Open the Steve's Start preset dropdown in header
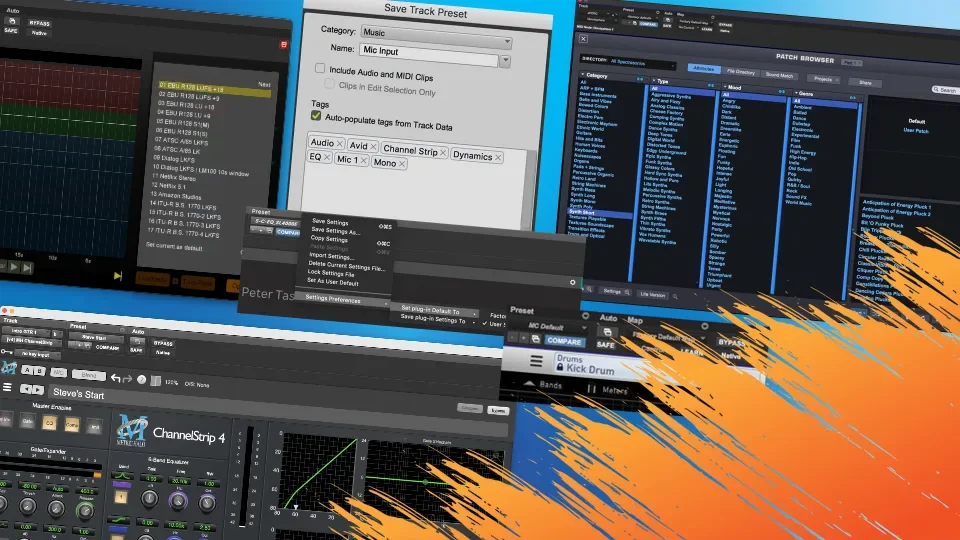This screenshot has height=540, width=960. (x=96, y=337)
